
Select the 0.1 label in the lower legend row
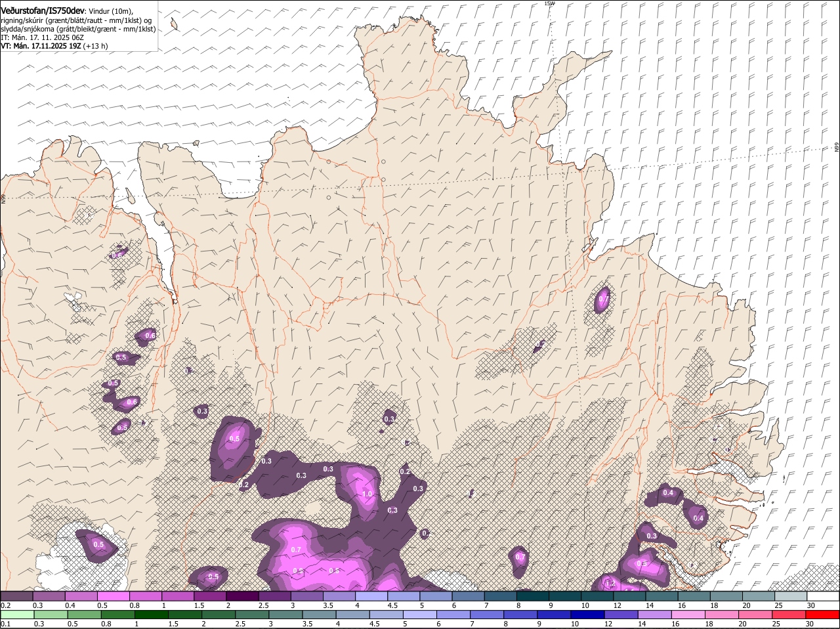6,624
